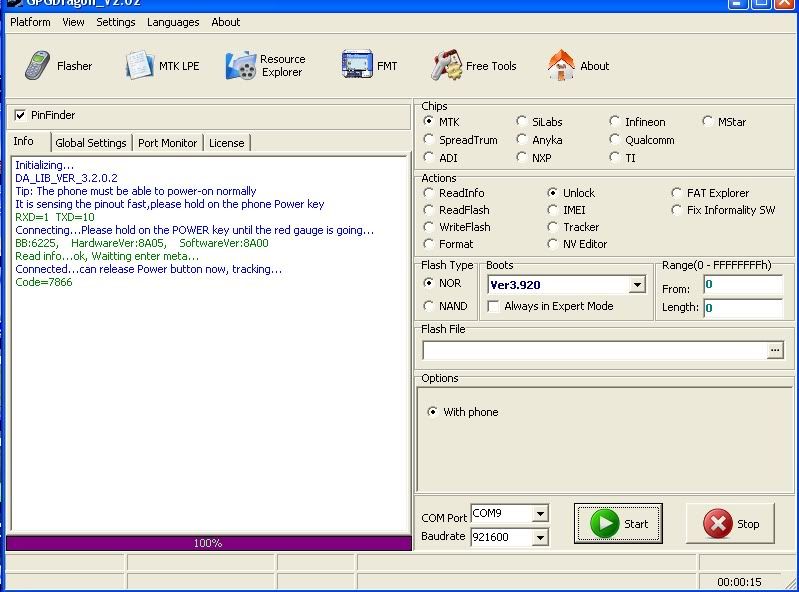Select the Format action

[429, 244]
